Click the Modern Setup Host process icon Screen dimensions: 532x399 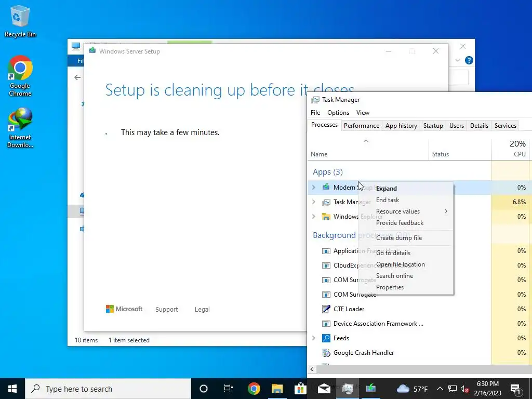pyautogui.click(x=326, y=187)
